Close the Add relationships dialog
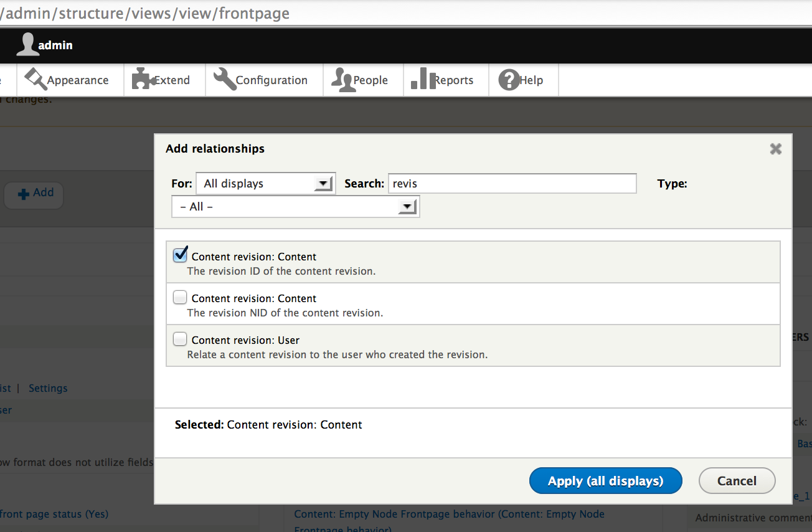812x532 pixels. (x=775, y=149)
